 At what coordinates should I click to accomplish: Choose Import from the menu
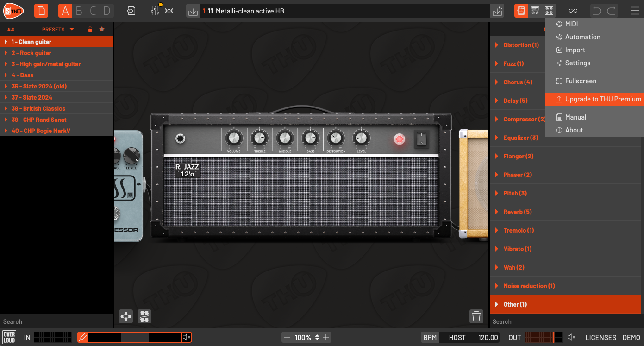(594, 50)
